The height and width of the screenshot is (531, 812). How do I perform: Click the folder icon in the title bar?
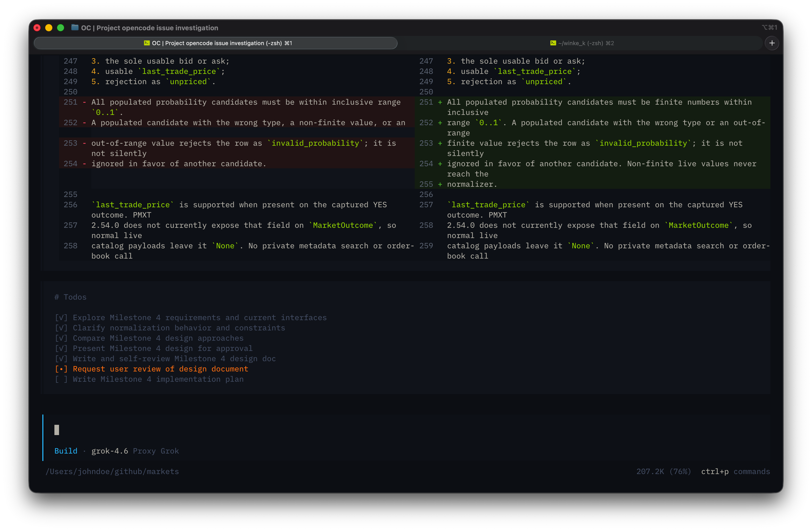75,28
